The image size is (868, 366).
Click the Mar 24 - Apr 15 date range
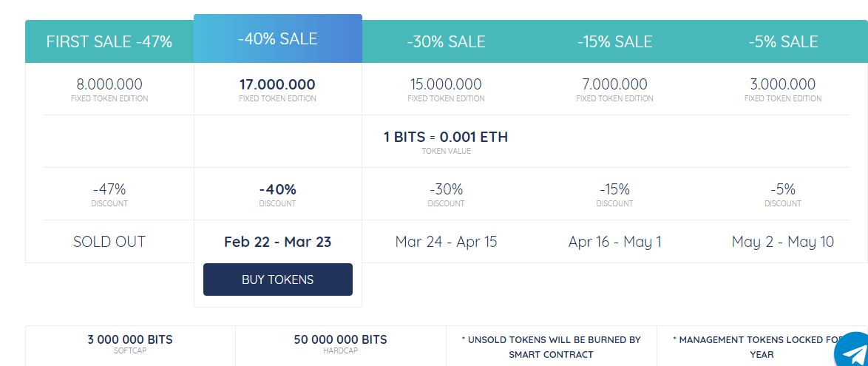coord(446,242)
